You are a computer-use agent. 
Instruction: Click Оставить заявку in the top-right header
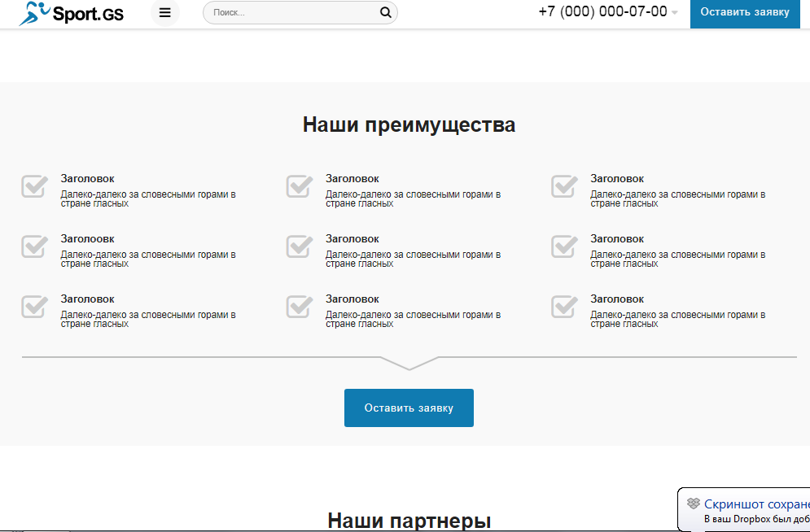pos(745,14)
